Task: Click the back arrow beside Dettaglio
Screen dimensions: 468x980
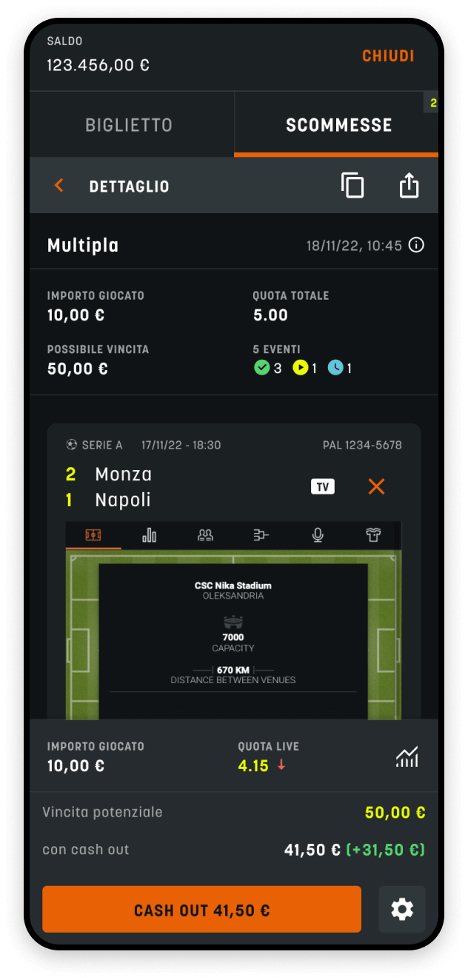Action: (x=59, y=186)
